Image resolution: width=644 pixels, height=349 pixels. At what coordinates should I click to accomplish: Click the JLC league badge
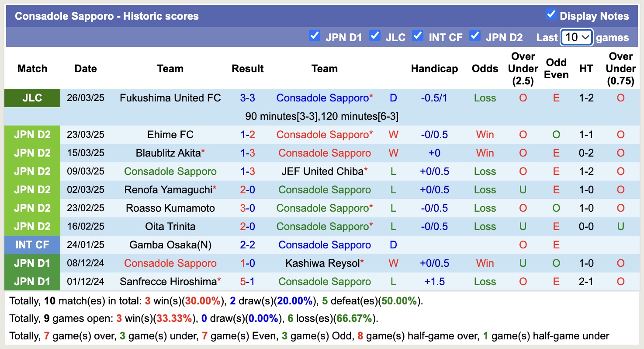(32, 98)
